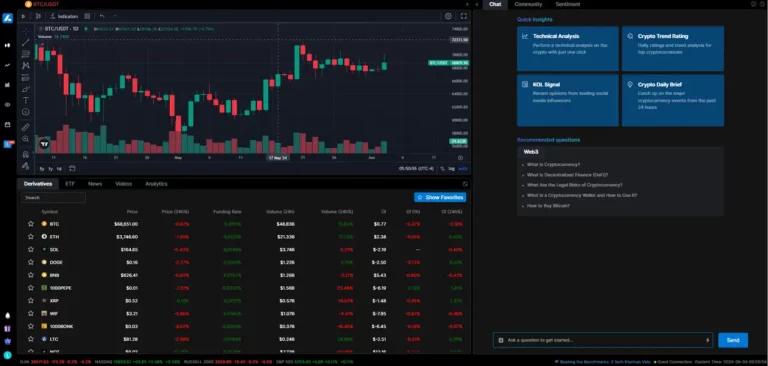The width and height of the screenshot is (768, 366).
Task: Toggle lock all drawing tools
Action: pos(26,166)
